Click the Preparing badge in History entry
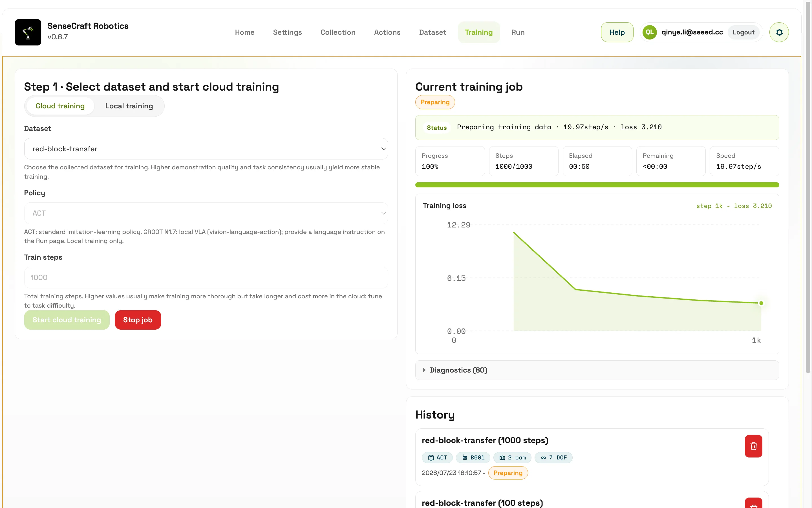812x508 pixels. coord(508,473)
